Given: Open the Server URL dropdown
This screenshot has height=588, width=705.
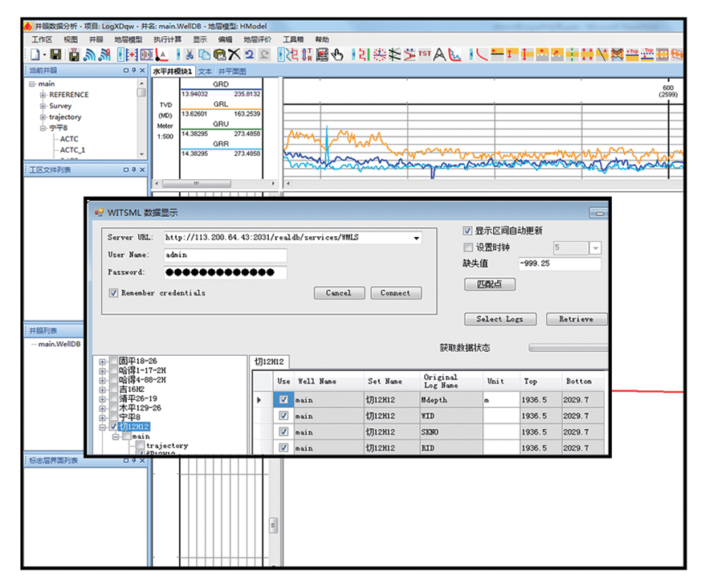Looking at the screenshot, I should pyautogui.click(x=417, y=238).
